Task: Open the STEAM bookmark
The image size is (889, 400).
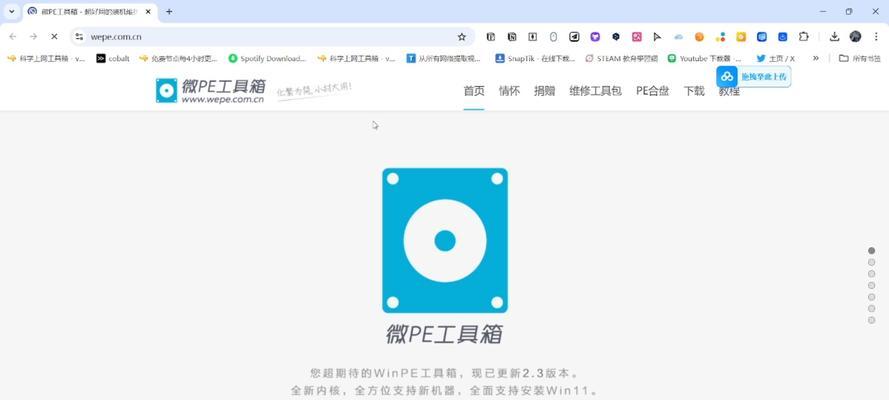Action: [x=621, y=58]
